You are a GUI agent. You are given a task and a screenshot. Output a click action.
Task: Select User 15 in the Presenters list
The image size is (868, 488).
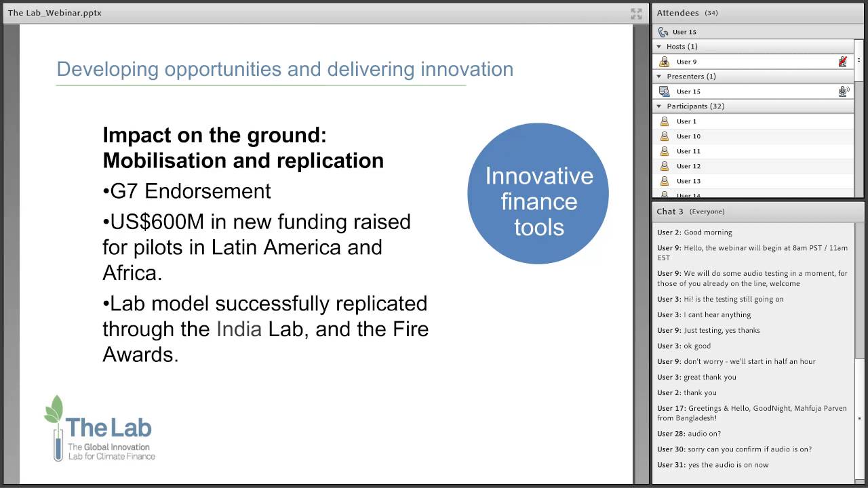pos(753,91)
